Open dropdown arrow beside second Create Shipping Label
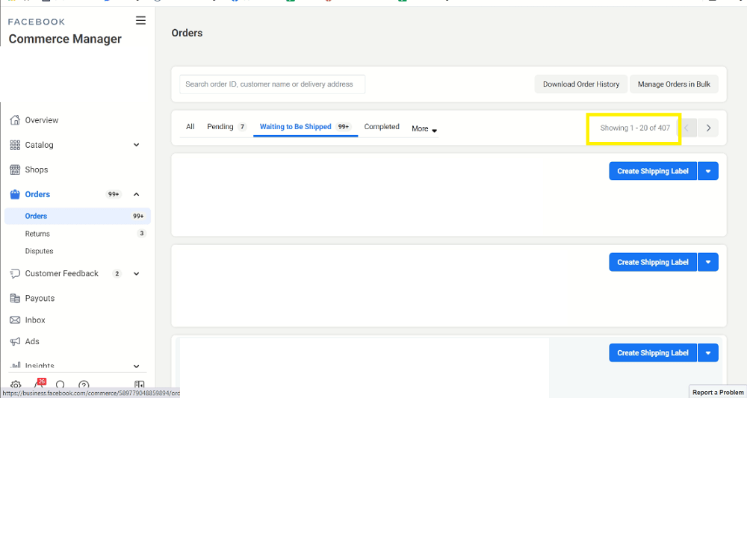The width and height of the screenshot is (747, 560). pyautogui.click(x=708, y=262)
